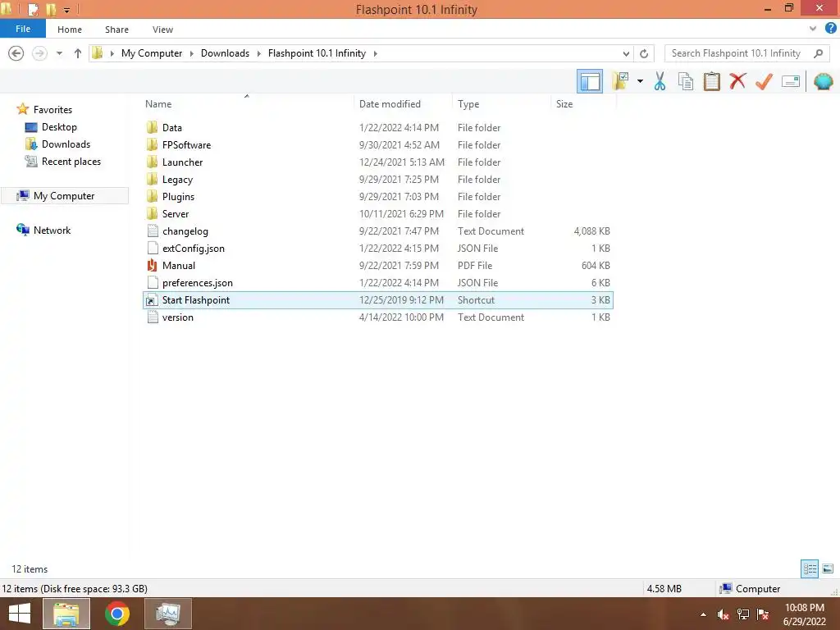Select the version text document
The width and height of the screenshot is (840, 630).
377,317
